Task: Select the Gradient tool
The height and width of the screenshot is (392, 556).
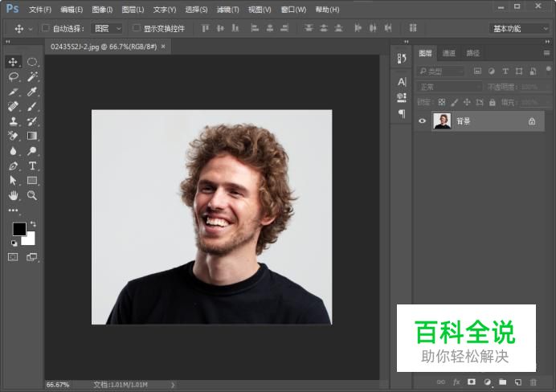Action: pos(32,136)
